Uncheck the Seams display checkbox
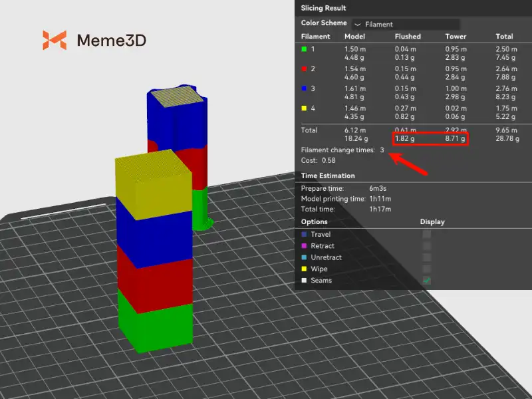 (x=426, y=281)
